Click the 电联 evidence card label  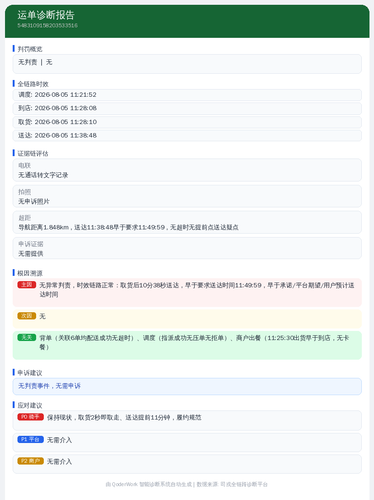tap(24, 165)
